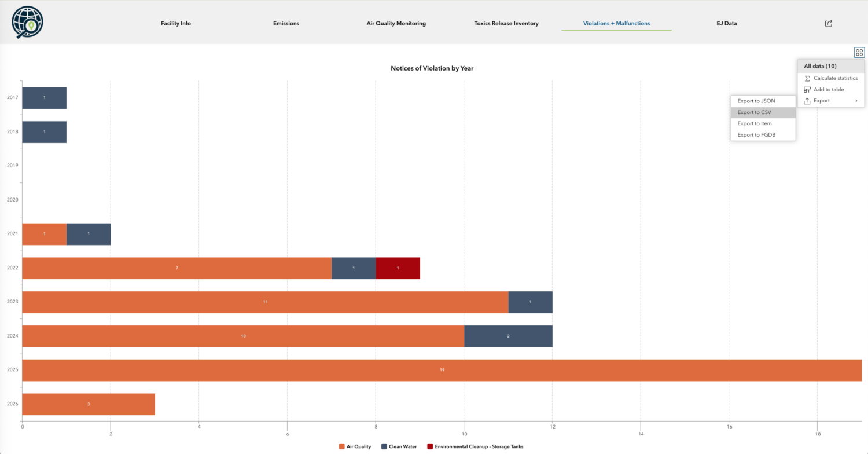Viewport: 868px width, 454px height.
Task: Select All data (10) header
Action: pos(820,66)
